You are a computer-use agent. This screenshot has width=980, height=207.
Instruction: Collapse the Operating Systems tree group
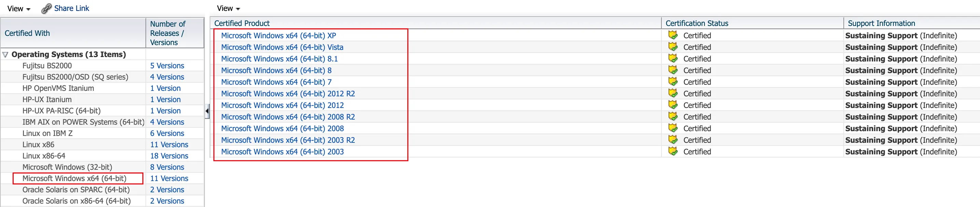click(5, 54)
